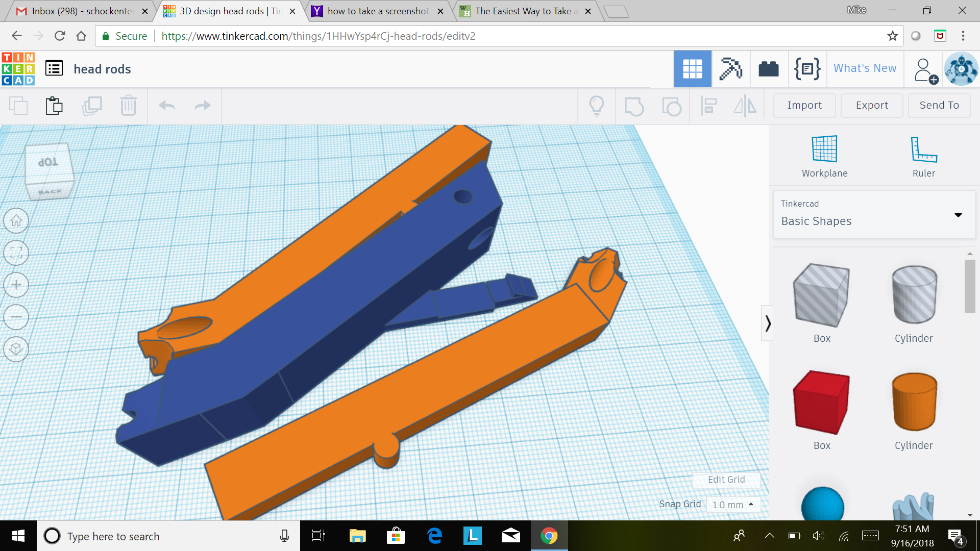Screen dimensions: 980x551
Task: Open Microsoft Edge from taskbar
Action: tap(434, 536)
